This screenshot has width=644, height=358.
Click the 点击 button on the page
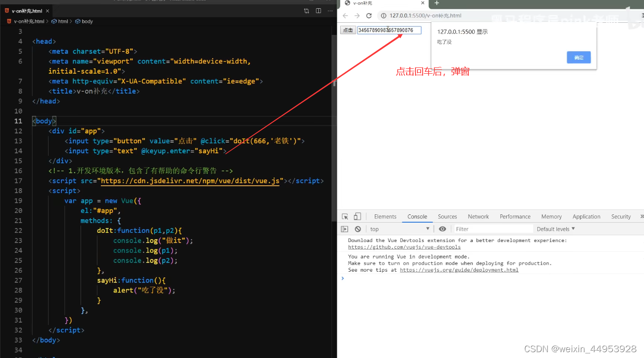click(x=348, y=30)
